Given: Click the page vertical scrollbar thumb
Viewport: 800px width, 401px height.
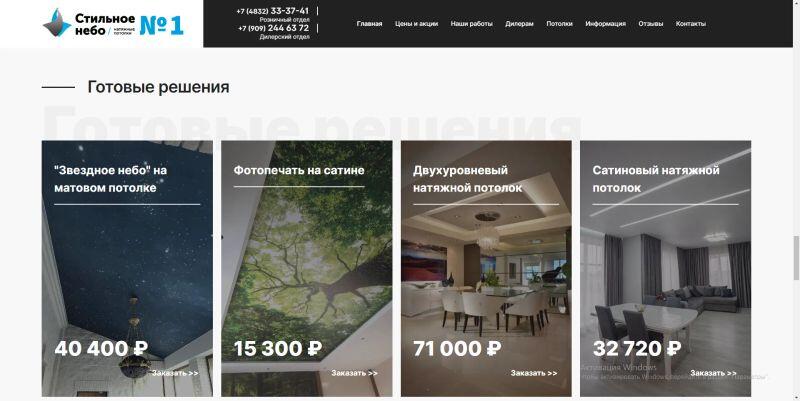Looking at the screenshot, I should pyautogui.click(x=796, y=258).
